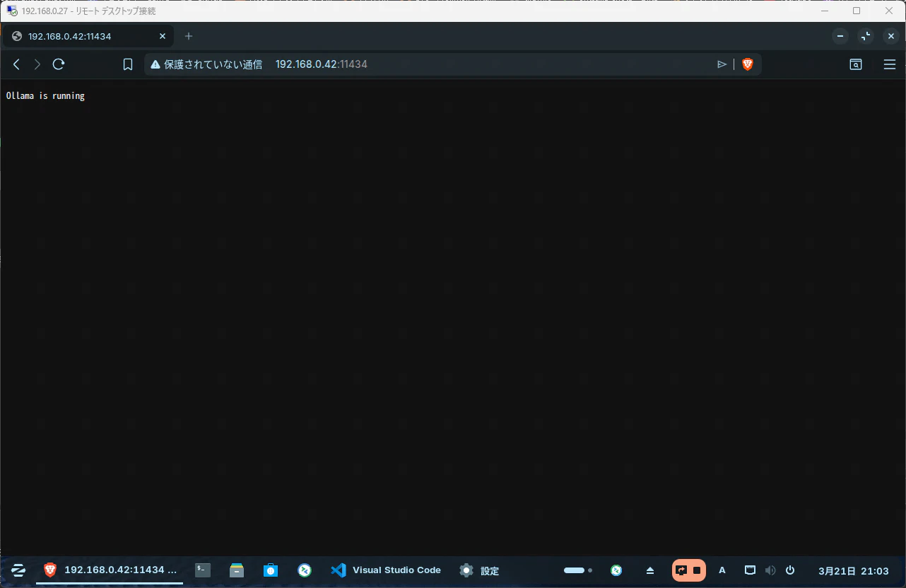Open a new browser tab
This screenshot has width=906, height=588.
click(x=189, y=36)
